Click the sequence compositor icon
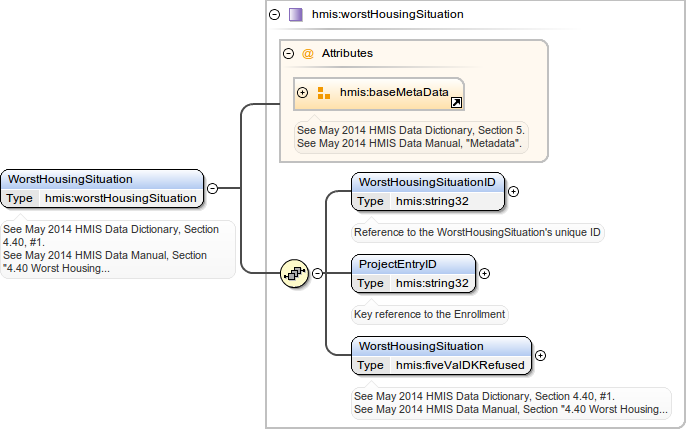Screen dimensions: 687x430 293,273
